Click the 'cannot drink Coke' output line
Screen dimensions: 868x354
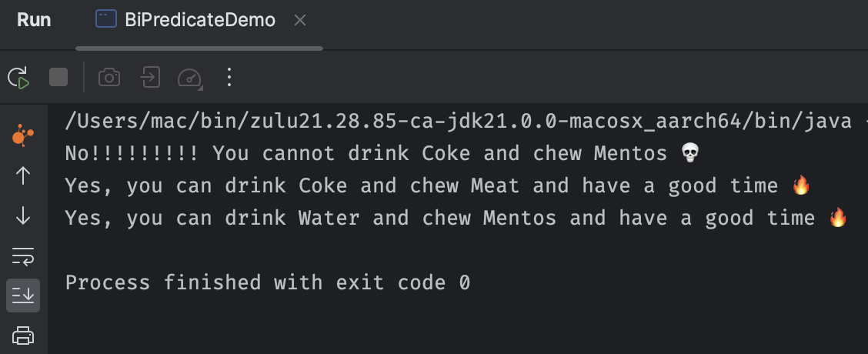pos(383,153)
